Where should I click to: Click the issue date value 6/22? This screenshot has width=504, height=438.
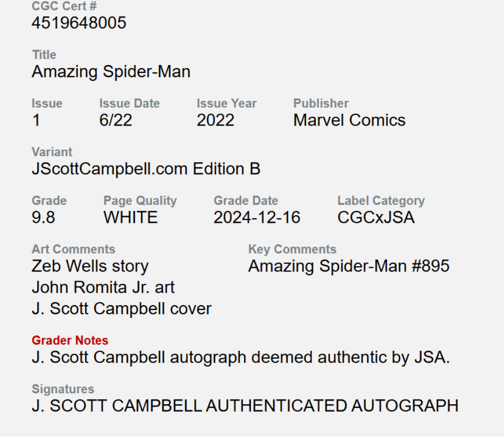pos(116,120)
